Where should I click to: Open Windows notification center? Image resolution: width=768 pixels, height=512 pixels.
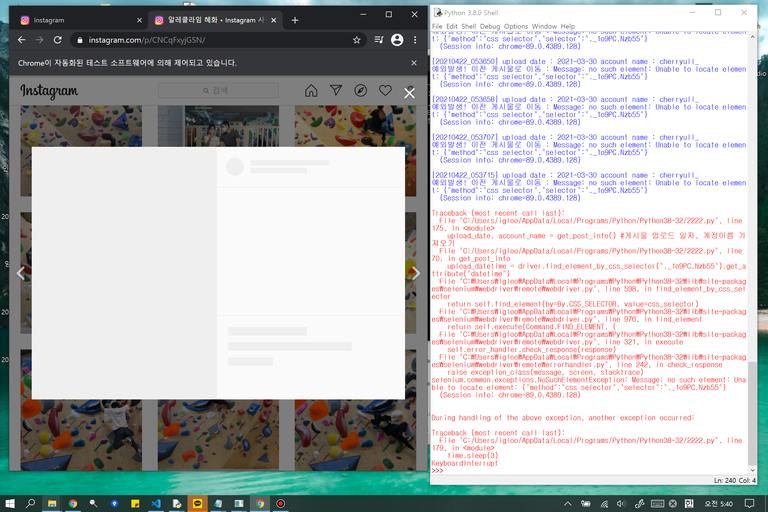click(x=749, y=503)
